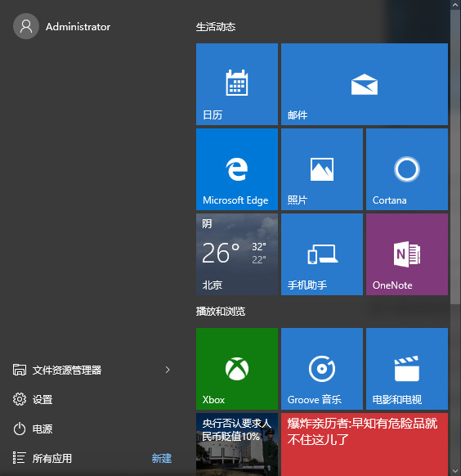
Task: Click the scrollbar up arrow
Action: 455,5
